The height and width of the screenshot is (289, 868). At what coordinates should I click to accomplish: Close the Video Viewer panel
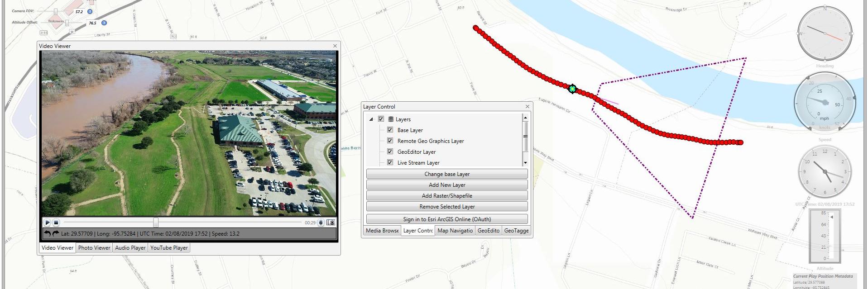(x=335, y=46)
